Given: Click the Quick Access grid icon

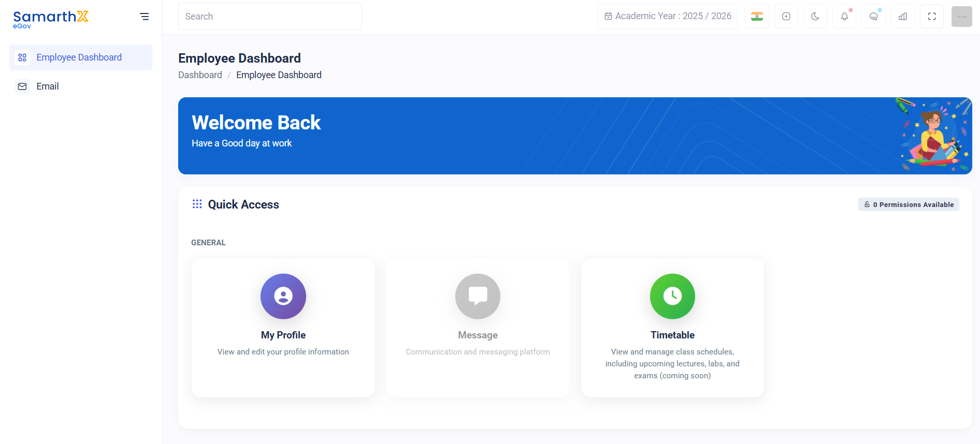Looking at the screenshot, I should pos(197,204).
